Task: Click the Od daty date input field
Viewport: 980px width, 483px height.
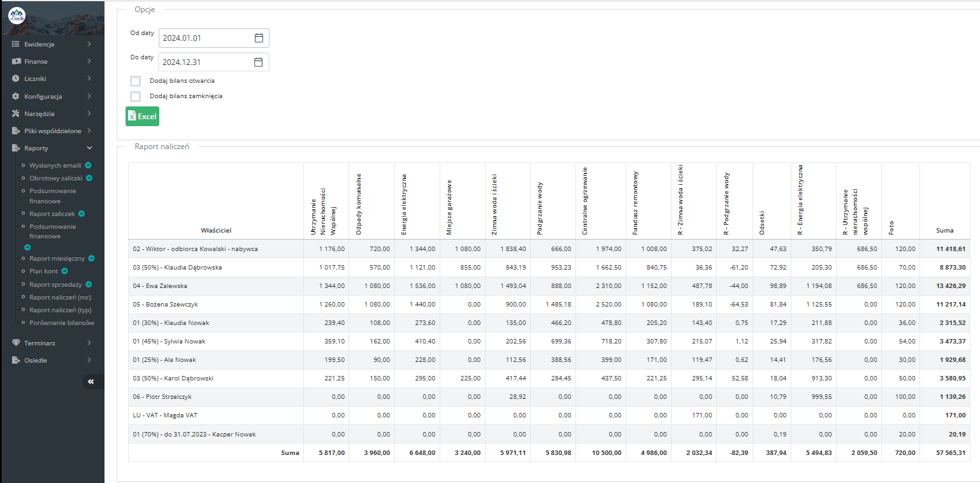Action: tap(205, 38)
